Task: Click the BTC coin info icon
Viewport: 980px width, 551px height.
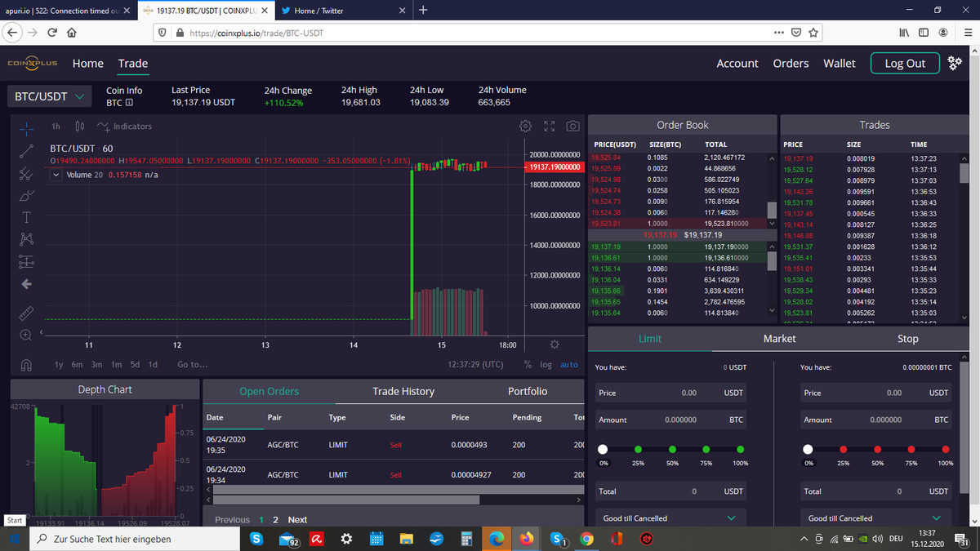Action: [129, 104]
